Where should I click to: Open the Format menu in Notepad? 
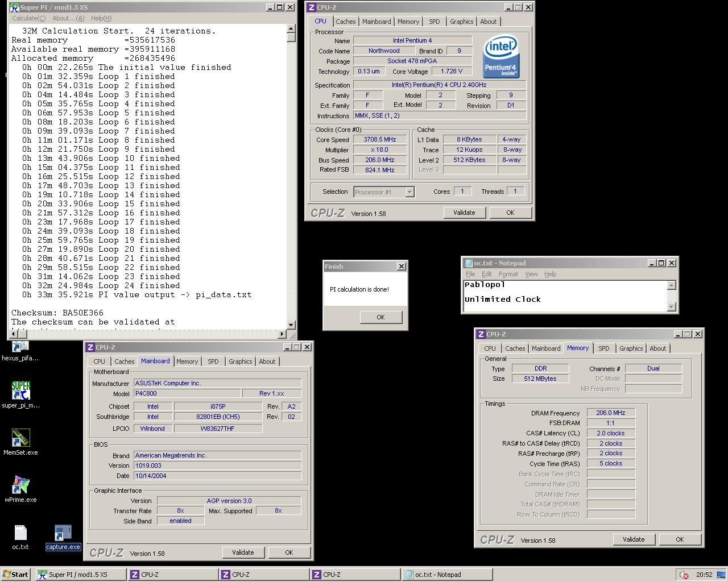pyautogui.click(x=508, y=274)
